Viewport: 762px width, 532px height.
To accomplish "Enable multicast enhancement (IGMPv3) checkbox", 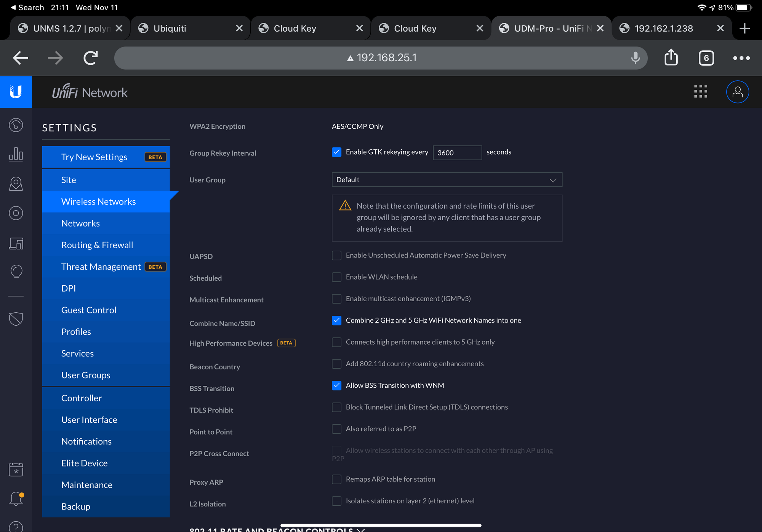I will click(x=336, y=299).
